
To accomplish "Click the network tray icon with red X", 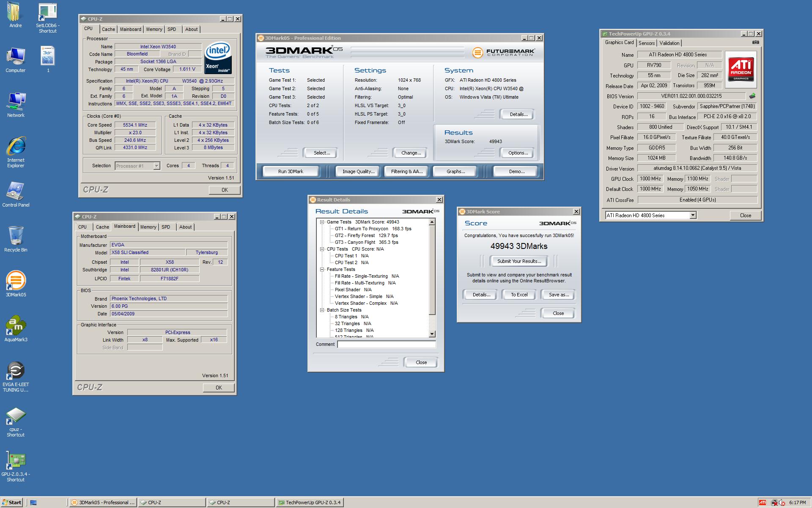I will [x=774, y=502].
